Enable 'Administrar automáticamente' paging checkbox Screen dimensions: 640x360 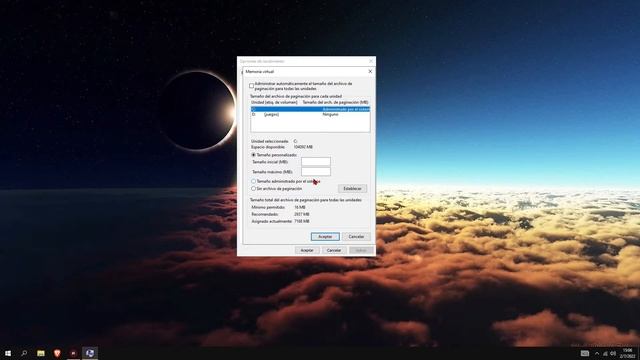(251, 86)
